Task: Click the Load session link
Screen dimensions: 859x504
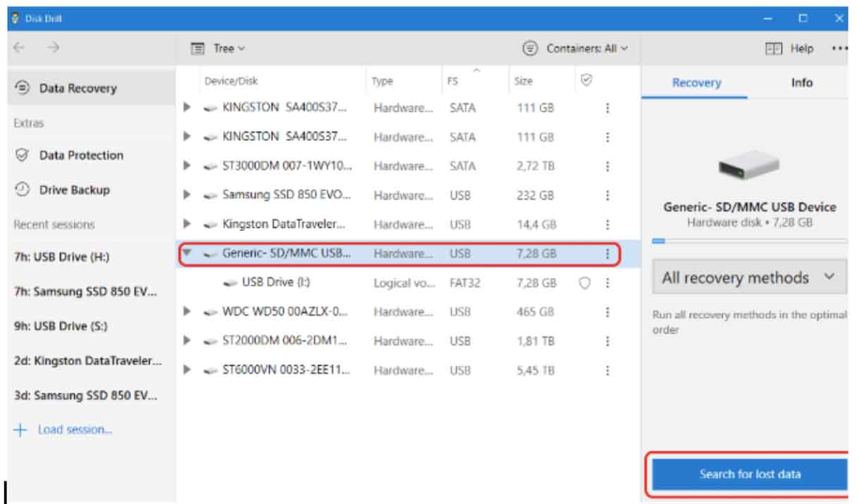Action: click(75, 429)
